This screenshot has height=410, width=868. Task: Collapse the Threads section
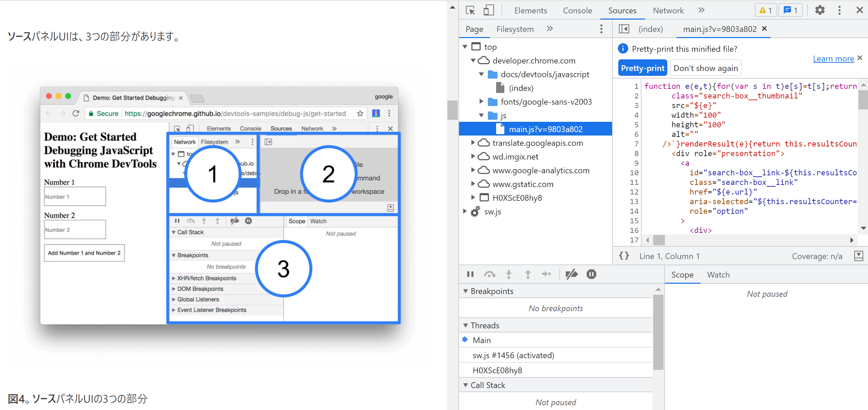[x=466, y=325]
